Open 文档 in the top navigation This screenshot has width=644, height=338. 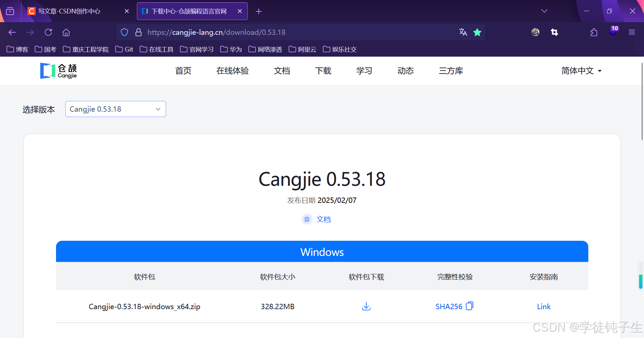pos(282,71)
